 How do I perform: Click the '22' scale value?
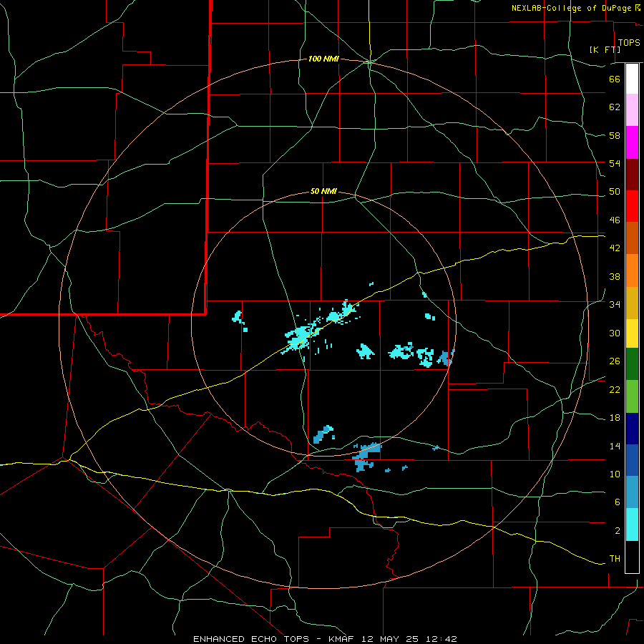click(x=615, y=389)
